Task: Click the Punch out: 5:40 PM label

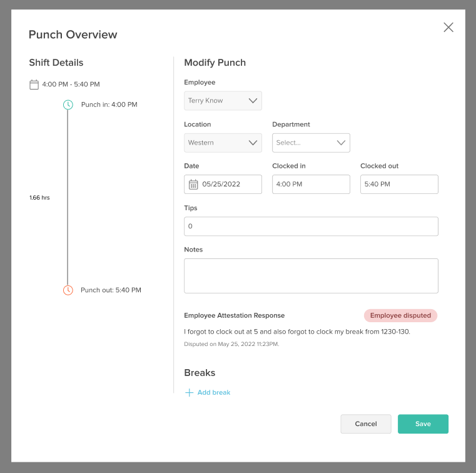Action: coord(111,290)
